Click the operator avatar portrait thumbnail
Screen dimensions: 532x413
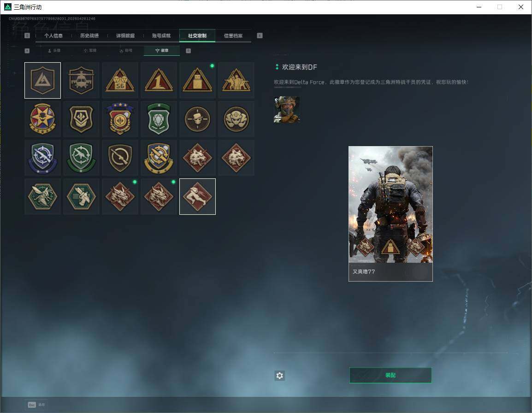point(287,110)
